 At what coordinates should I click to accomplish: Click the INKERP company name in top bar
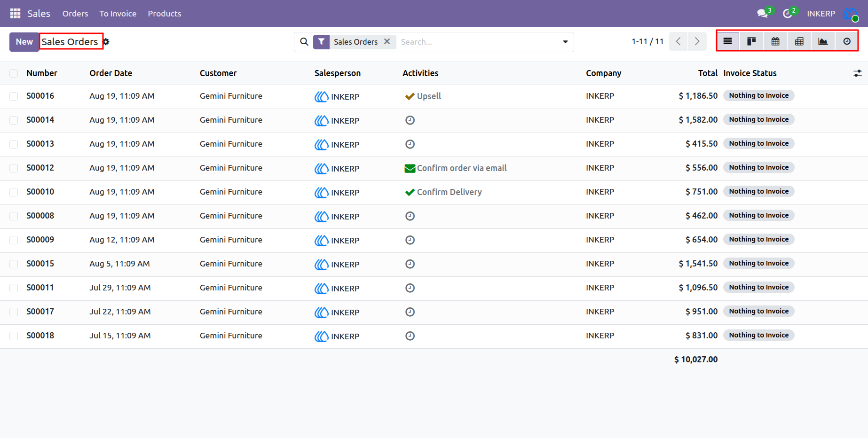[x=821, y=14]
